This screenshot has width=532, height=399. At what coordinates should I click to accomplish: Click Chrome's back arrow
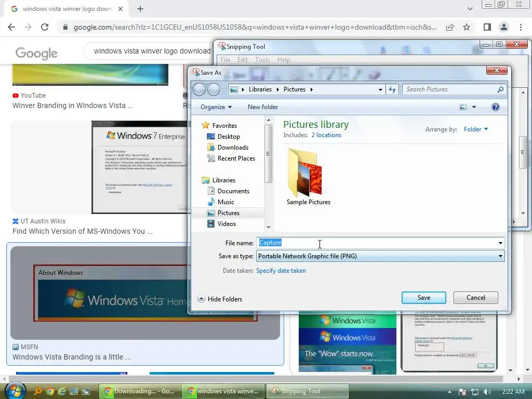(x=11, y=27)
